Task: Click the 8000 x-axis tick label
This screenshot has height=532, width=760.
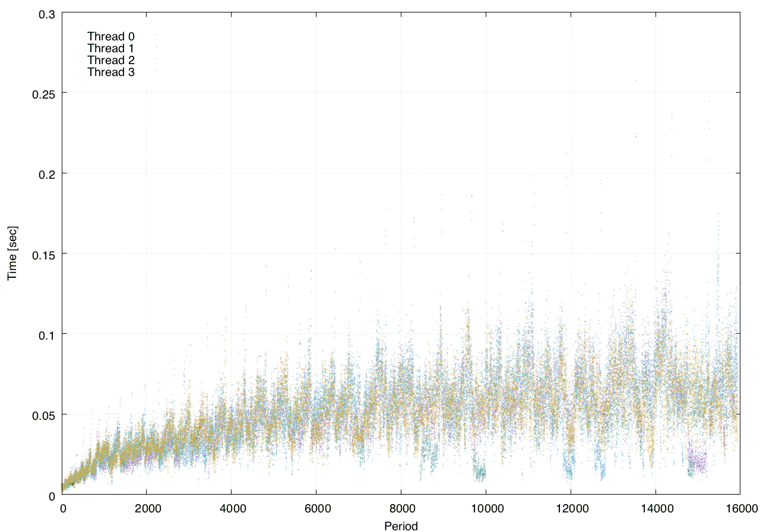Action: pos(401,508)
